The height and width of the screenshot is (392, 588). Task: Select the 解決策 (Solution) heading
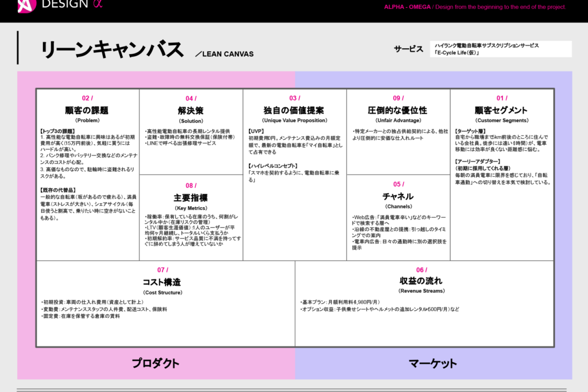pyautogui.click(x=191, y=110)
